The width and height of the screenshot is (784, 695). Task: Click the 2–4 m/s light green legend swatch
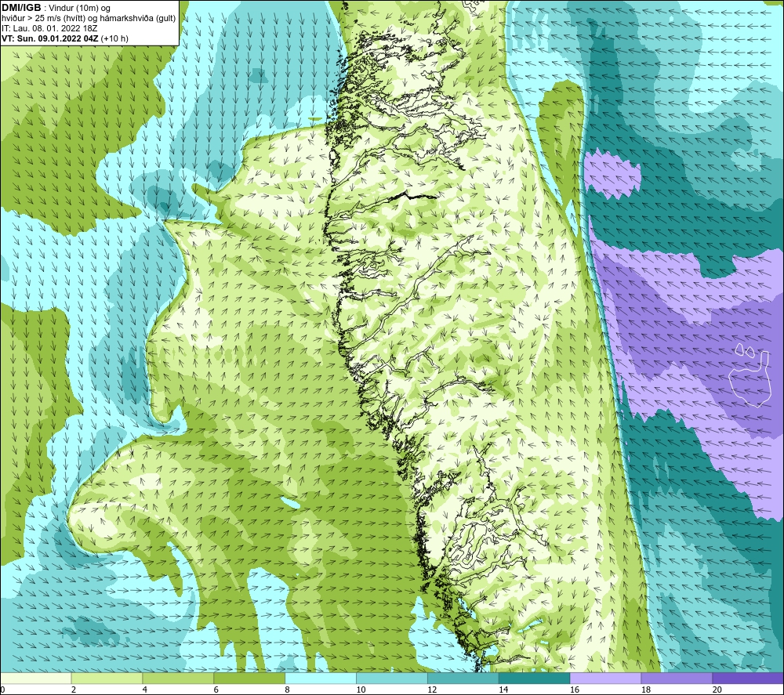(x=107, y=678)
